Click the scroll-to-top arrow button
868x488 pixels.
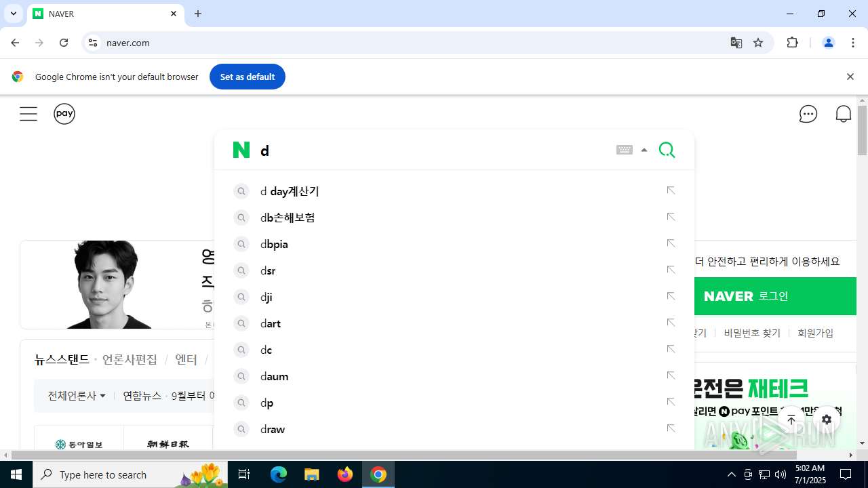click(x=791, y=420)
